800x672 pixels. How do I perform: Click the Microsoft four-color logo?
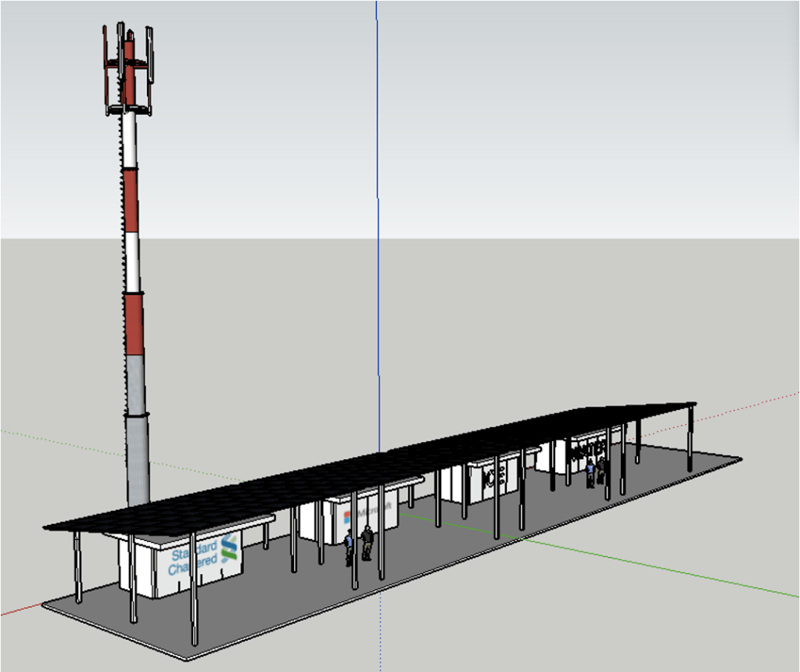pyautogui.click(x=349, y=517)
